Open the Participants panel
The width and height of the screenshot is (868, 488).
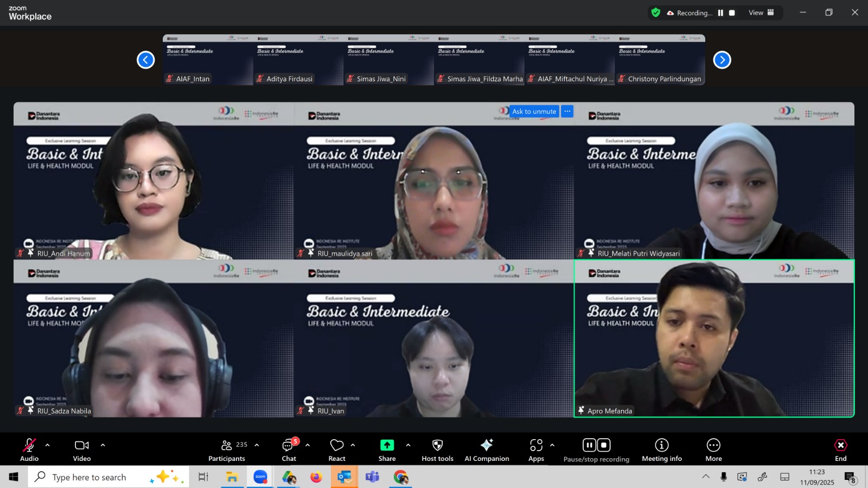click(x=227, y=450)
